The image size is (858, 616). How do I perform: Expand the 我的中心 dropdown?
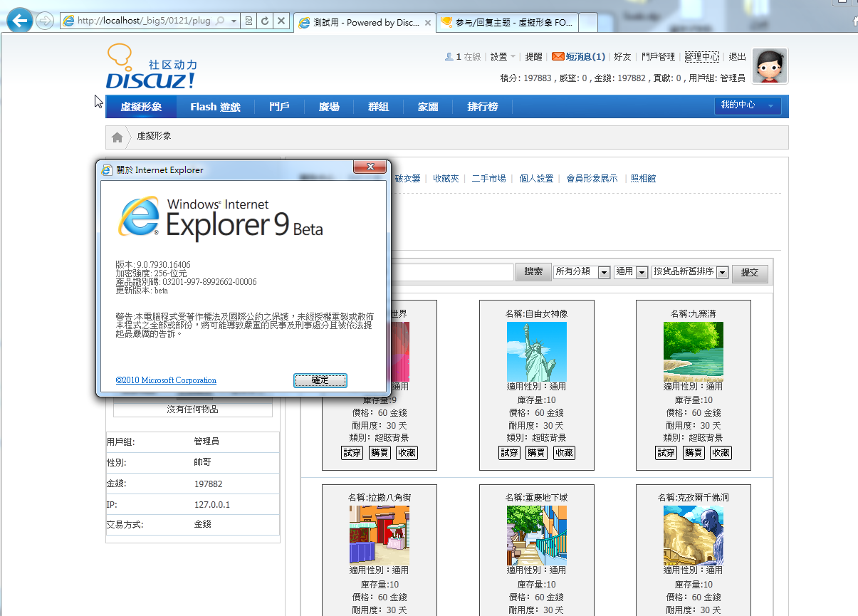(x=748, y=105)
